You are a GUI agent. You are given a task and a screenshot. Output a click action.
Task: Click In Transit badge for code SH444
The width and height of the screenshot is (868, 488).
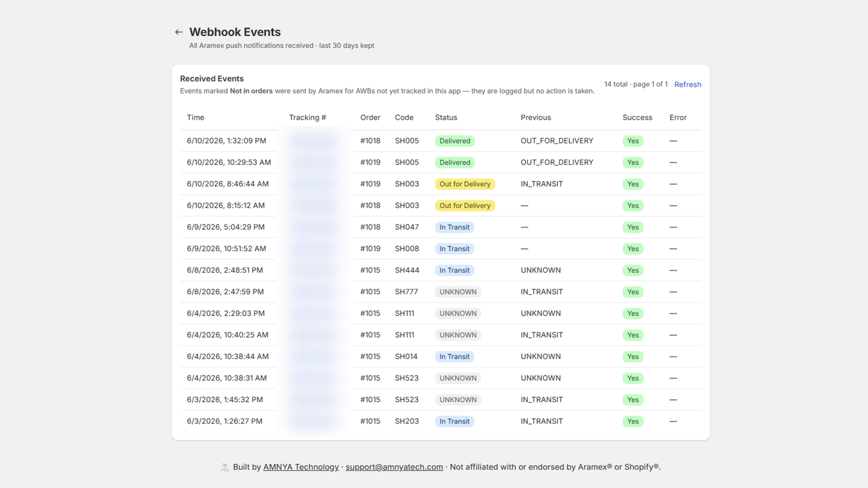pyautogui.click(x=455, y=271)
